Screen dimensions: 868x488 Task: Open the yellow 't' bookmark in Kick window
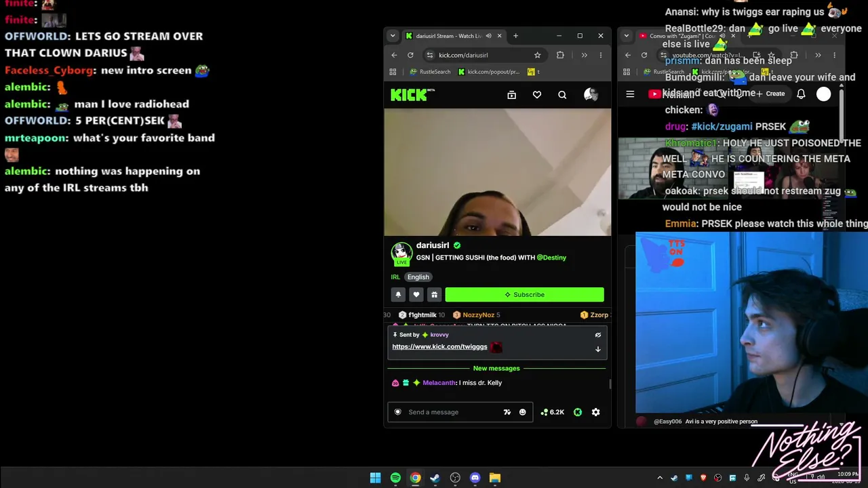tap(534, 72)
